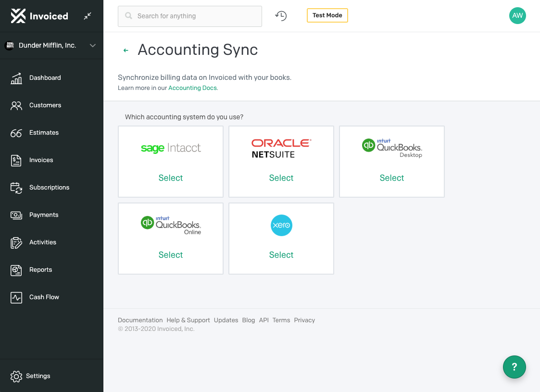Collapse the sidebar with arrows icon
Image resolution: width=540 pixels, height=392 pixels.
click(x=88, y=16)
